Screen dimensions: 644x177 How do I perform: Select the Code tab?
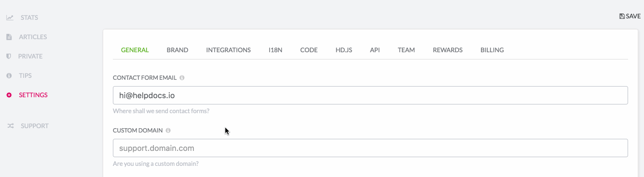tap(309, 50)
